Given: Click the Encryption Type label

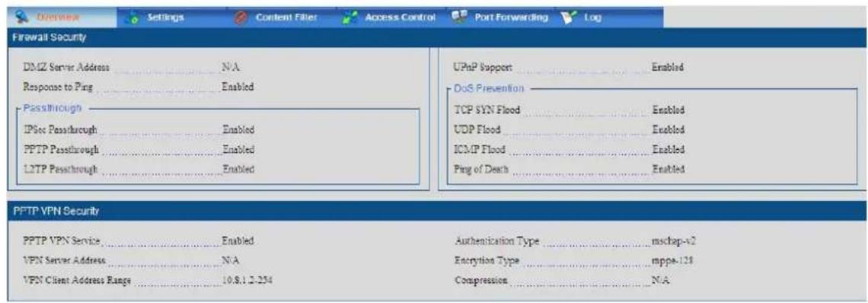Looking at the screenshot, I should pyautogui.click(x=487, y=260).
